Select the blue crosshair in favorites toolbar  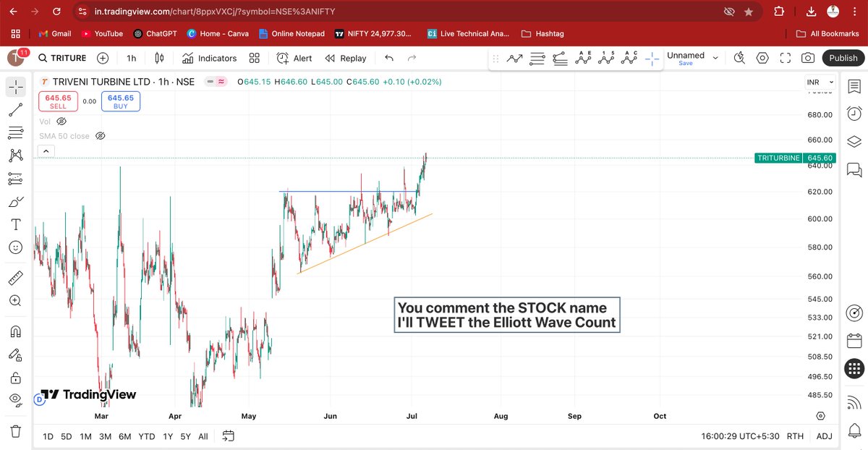tap(652, 59)
